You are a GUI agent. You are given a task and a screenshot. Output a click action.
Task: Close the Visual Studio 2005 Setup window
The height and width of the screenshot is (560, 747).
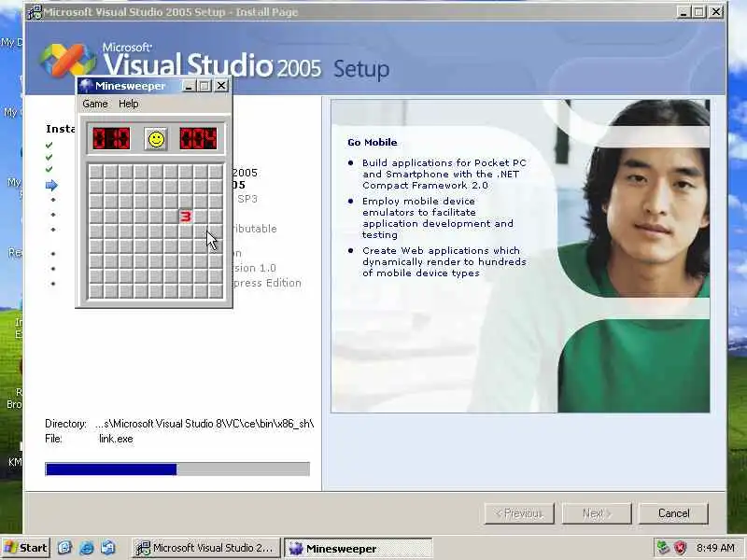click(x=715, y=12)
